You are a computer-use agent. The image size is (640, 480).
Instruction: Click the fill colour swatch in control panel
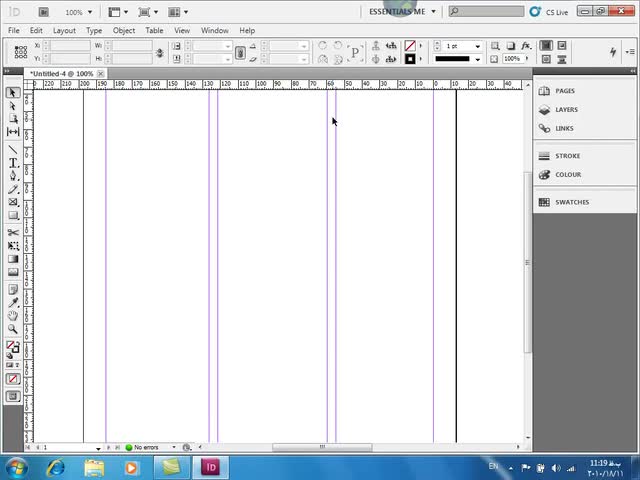tap(410, 46)
